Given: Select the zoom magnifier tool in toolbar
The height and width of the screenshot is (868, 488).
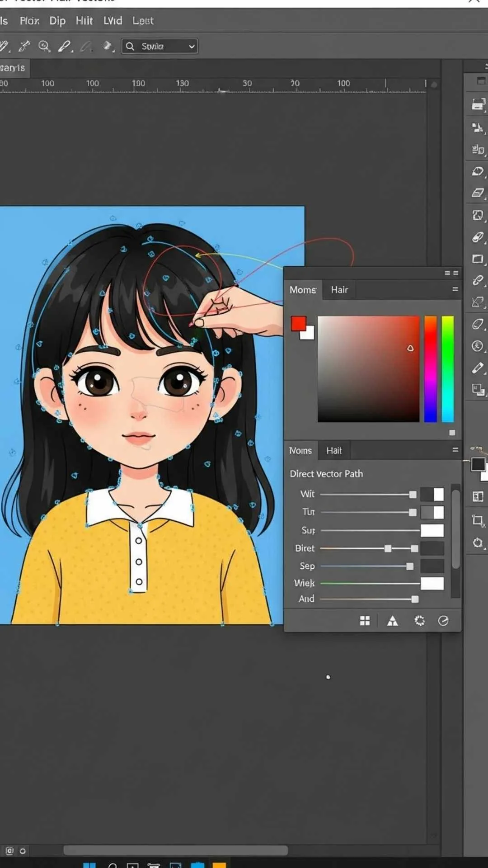Looking at the screenshot, I should coord(44,46).
